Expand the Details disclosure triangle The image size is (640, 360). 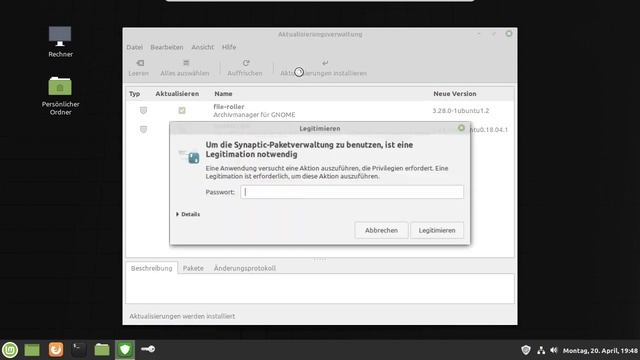pos(178,214)
